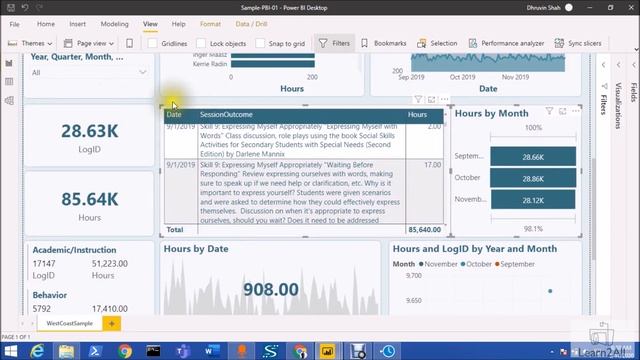The height and width of the screenshot is (360, 640).
Task: Click the September legend item
Action: [x=514, y=264]
